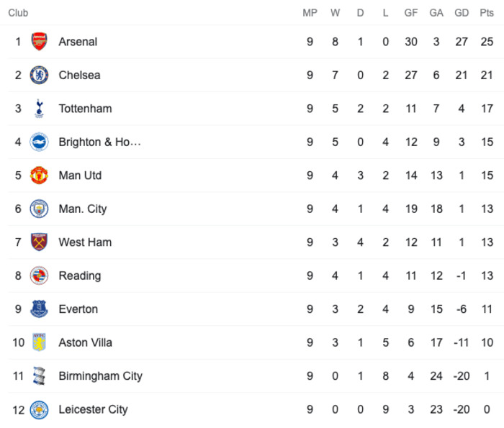Open the Arsenal team name link

point(78,42)
